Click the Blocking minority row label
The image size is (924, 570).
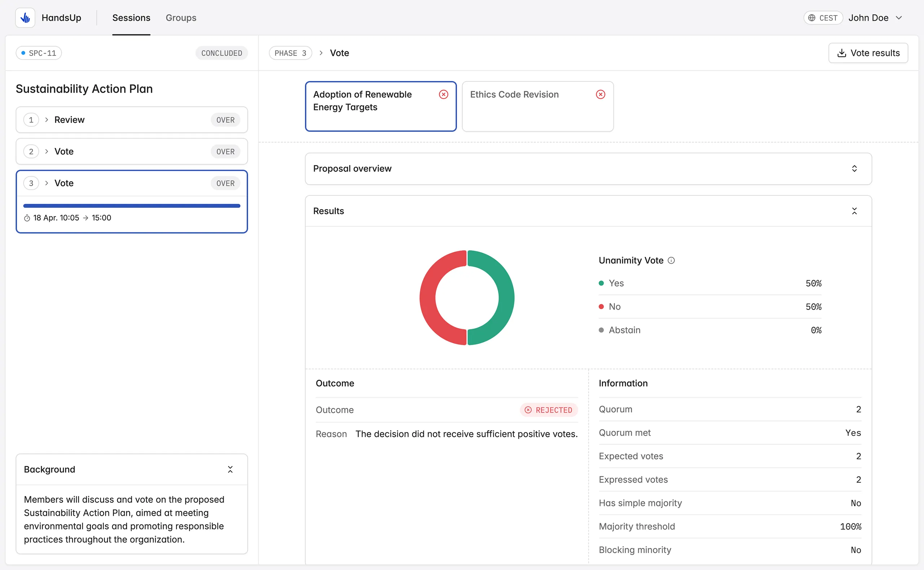[x=635, y=550]
